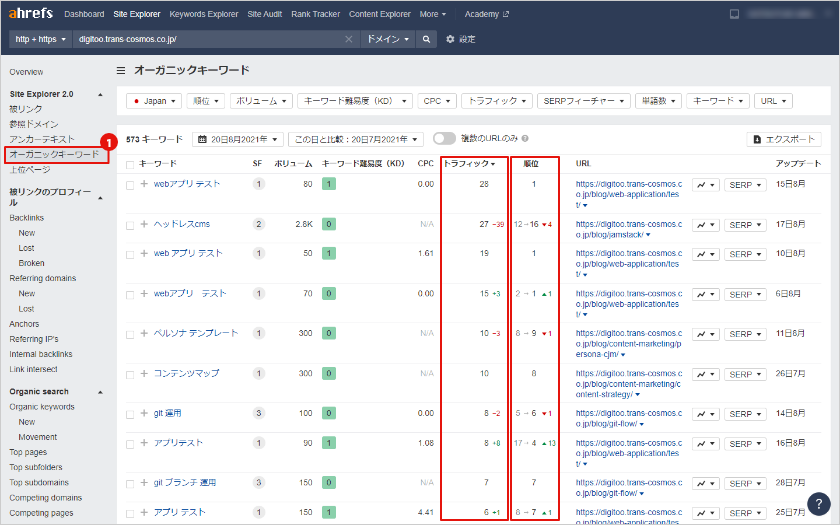Open the 20日8月2021年 date picker
The image size is (840, 525).
pos(237,139)
